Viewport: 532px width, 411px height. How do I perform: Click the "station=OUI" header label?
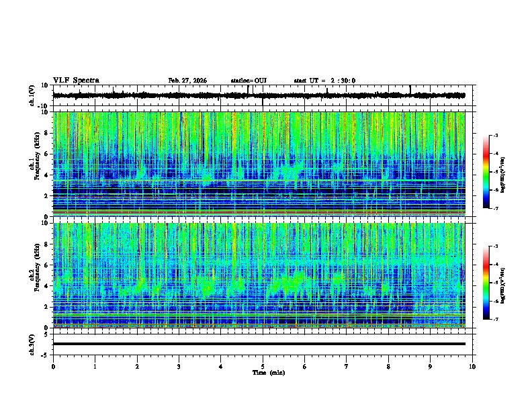[249, 81]
